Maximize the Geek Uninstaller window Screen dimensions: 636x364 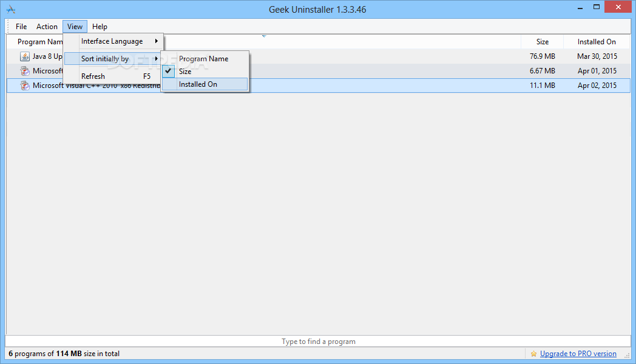[x=596, y=7]
